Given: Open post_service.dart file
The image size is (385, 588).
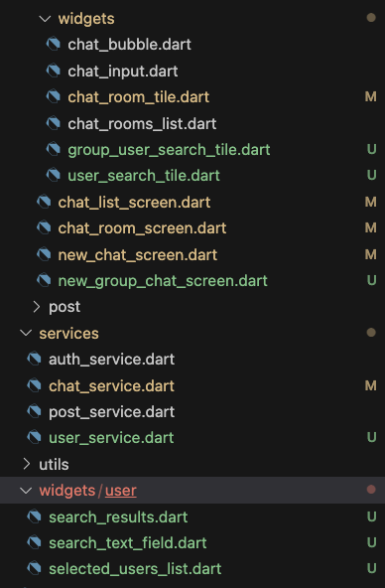Looking at the screenshot, I should [111, 412].
